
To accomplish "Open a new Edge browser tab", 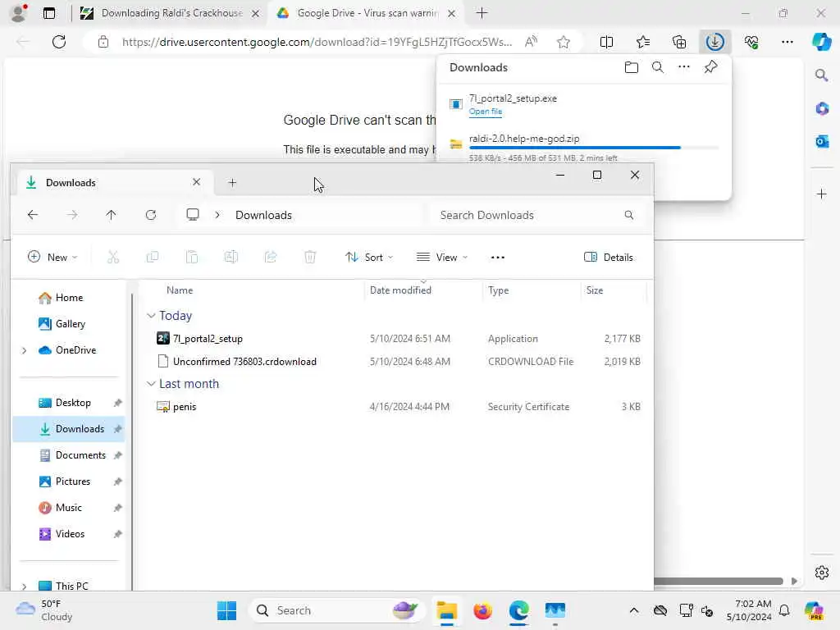I will (482, 13).
